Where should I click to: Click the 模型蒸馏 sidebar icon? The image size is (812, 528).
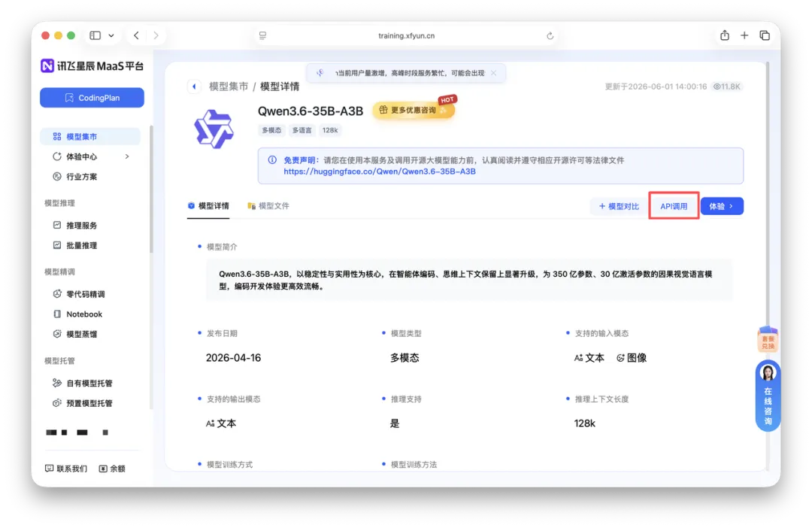click(x=57, y=334)
